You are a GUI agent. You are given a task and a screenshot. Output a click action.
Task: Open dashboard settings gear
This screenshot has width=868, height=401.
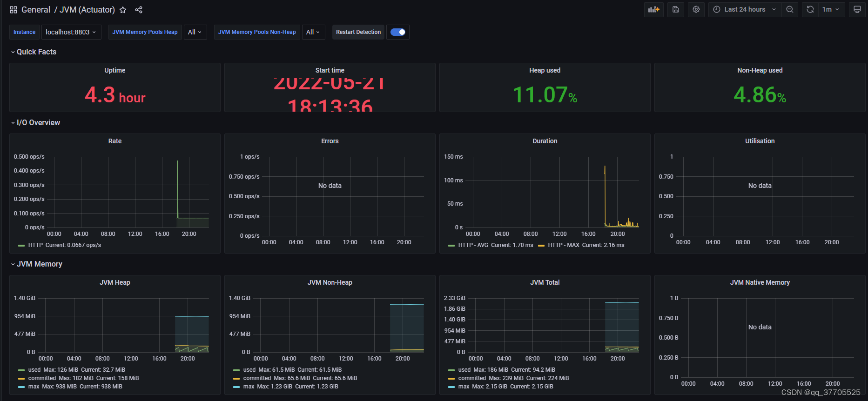pyautogui.click(x=696, y=9)
